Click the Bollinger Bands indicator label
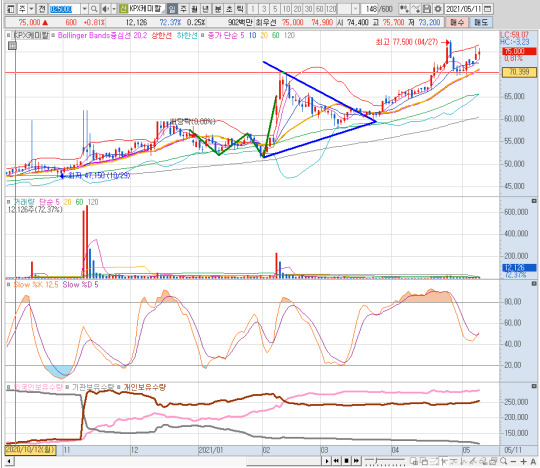The width and height of the screenshot is (540, 468). (x=102, y=35)
